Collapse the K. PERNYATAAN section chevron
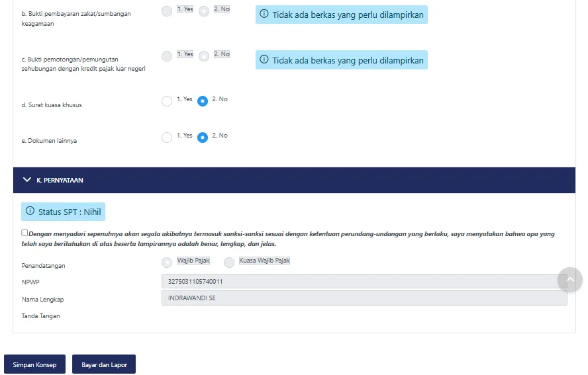 27,180
